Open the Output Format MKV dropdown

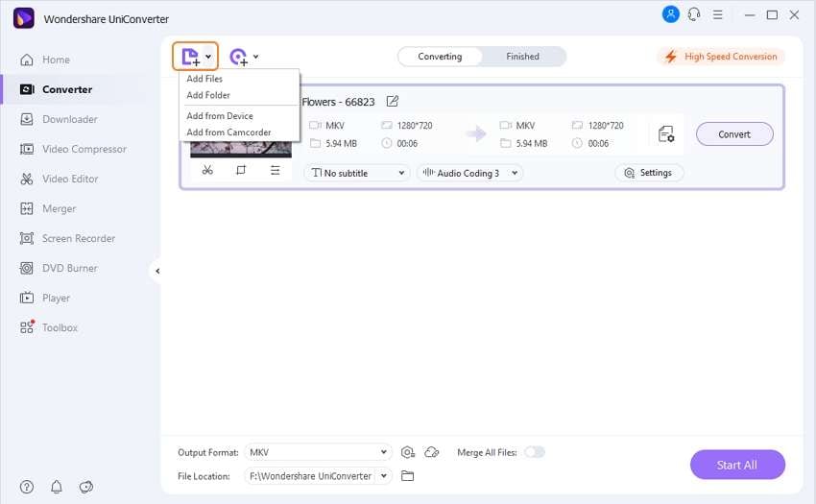[318, 452]
